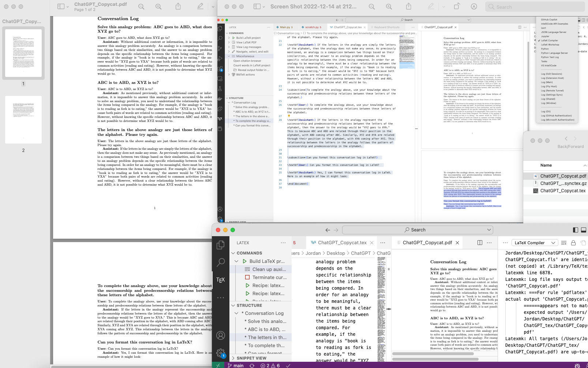The image size is (588, 368).
Task: Click split editor icon next to ChatGPT_Copycat.pdf tab
Action: [480, 243]
